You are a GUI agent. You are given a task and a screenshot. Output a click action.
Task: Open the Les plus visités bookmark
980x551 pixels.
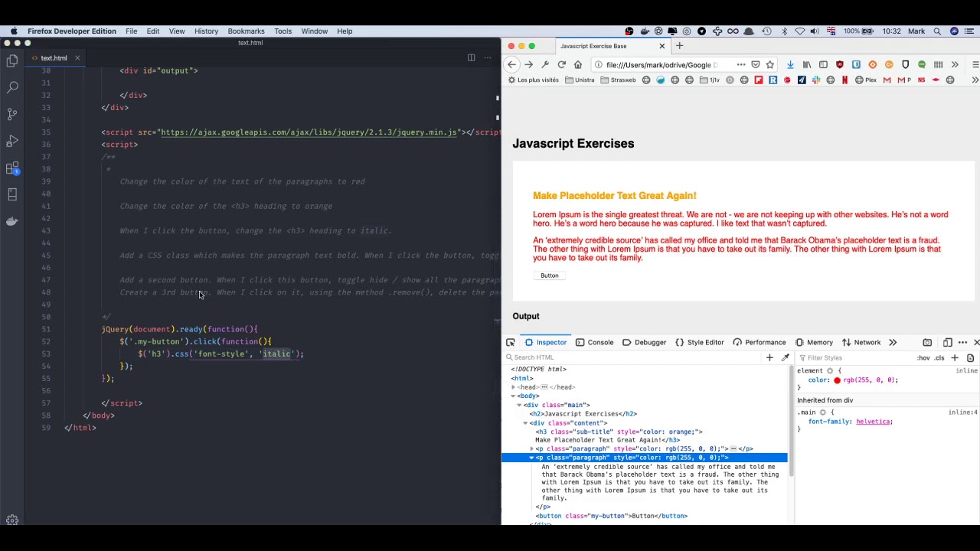(x=534, y=80)
